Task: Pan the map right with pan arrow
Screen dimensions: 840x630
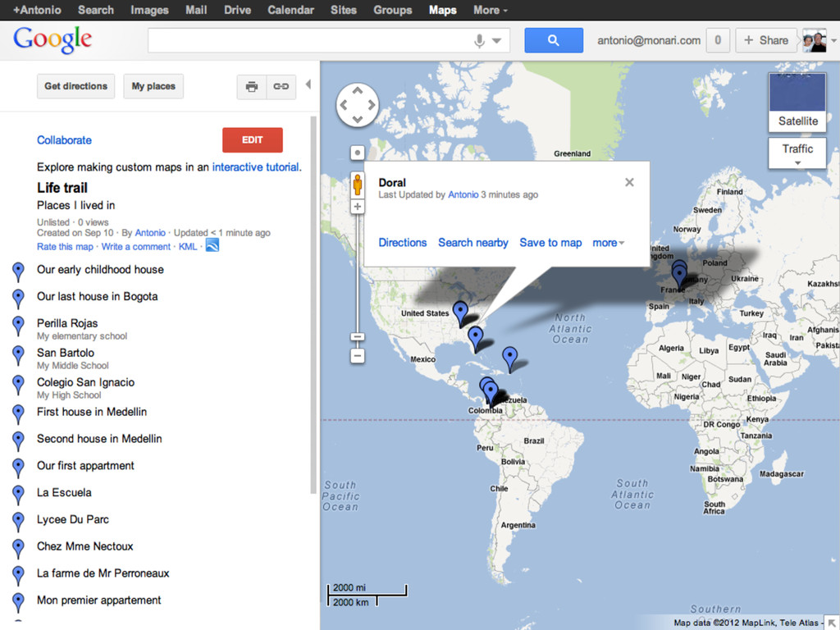Action: (x=372, y=105)
